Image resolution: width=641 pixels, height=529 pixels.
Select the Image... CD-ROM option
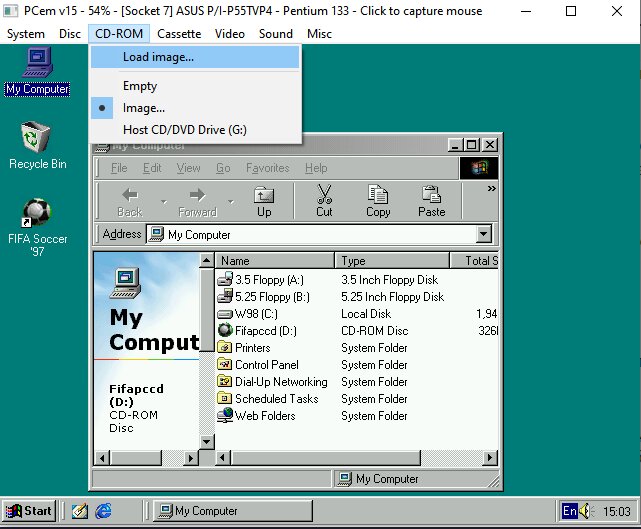(x=195, y=108)
